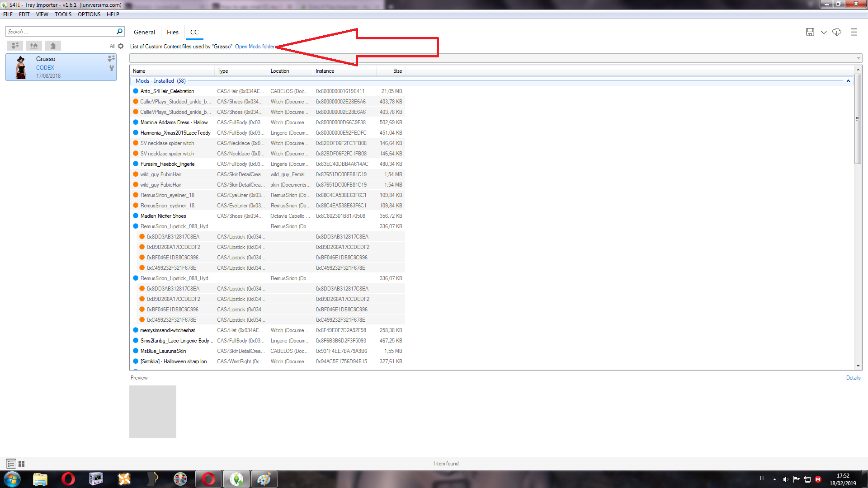This screenshot has height=488, width=868.
Task: Click the "Open Mods folder" link
Action: 255,46
